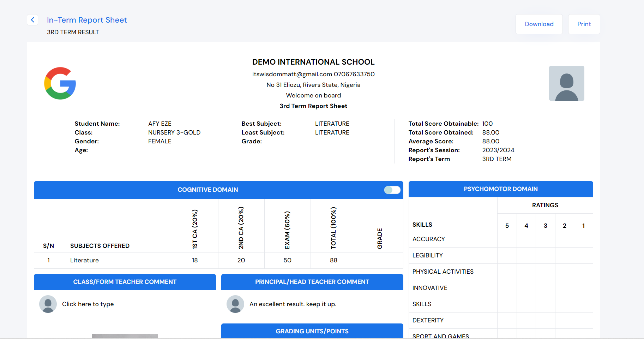Screen dimensions: 644x339
Task: Click the back arrow icon
Action: 32,20
